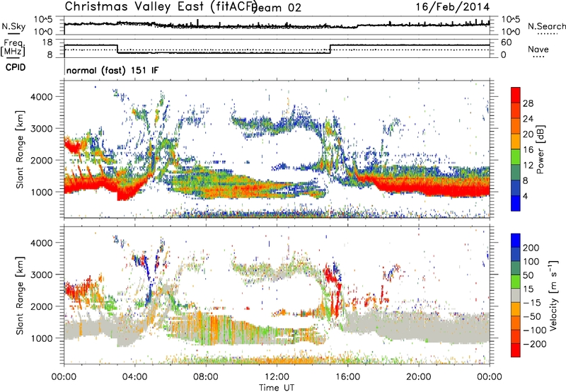Viewport: 566px width, 392px height.
Task: Click the 'Christmas Valley East (fitACF)' title text
Action: point(161,7)
